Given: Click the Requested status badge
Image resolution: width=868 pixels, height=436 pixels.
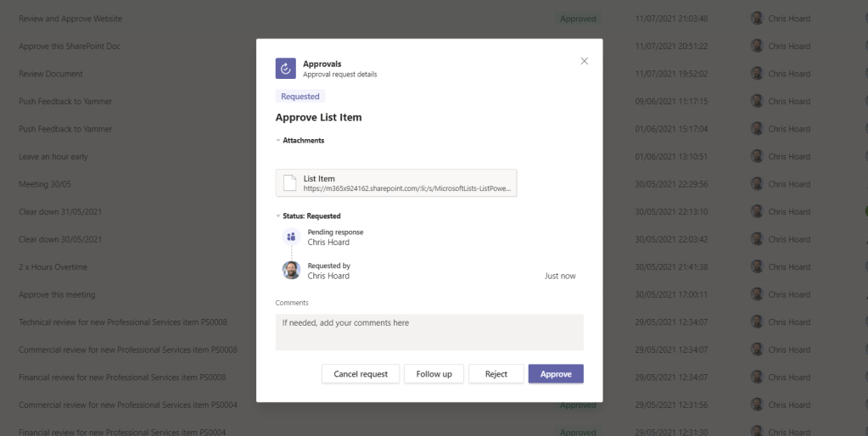Looking at the screenshot, I should click(x=300, y=97).
